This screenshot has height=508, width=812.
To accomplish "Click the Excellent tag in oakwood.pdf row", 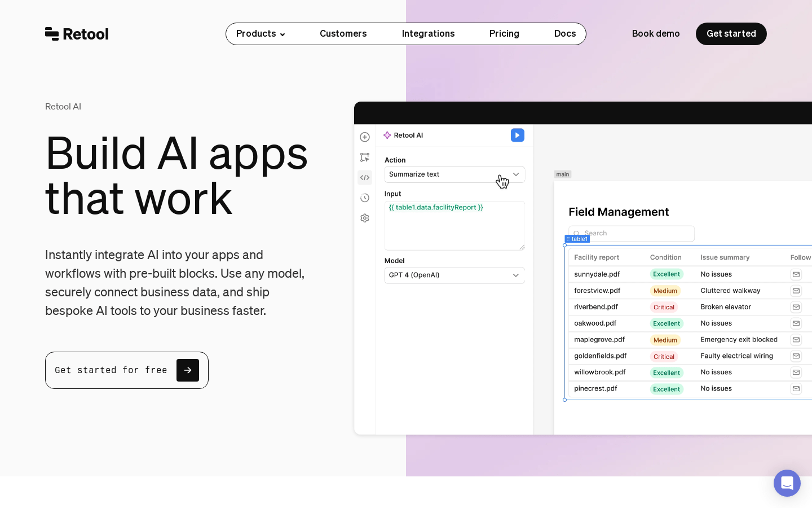I will (667, 323).
